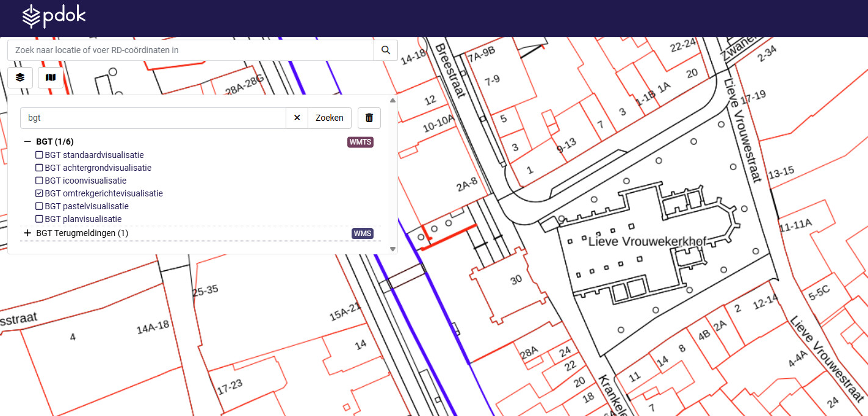Focus the location search input field
This screenshot has width=868, height=416.
[190, 50]
